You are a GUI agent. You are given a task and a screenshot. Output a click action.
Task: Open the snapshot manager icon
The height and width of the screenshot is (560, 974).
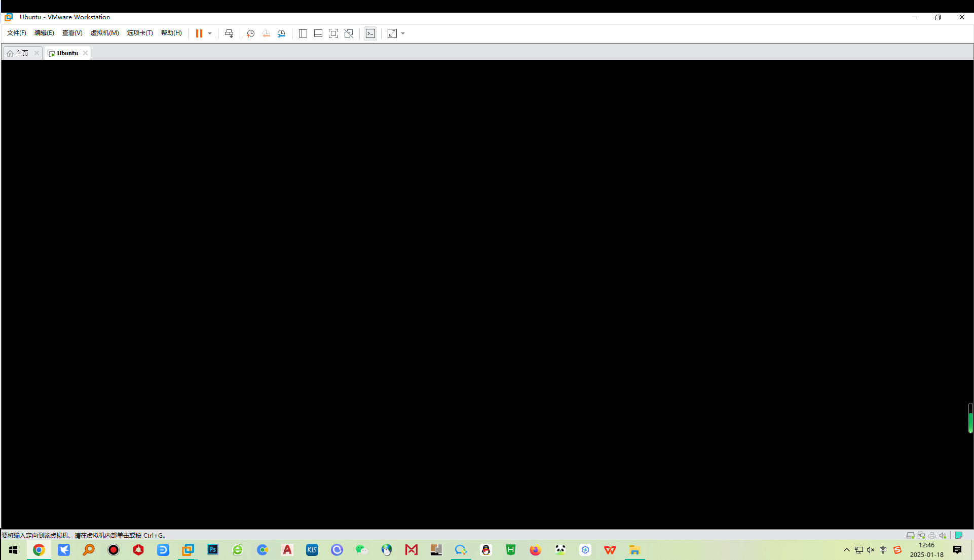point(281,33)
